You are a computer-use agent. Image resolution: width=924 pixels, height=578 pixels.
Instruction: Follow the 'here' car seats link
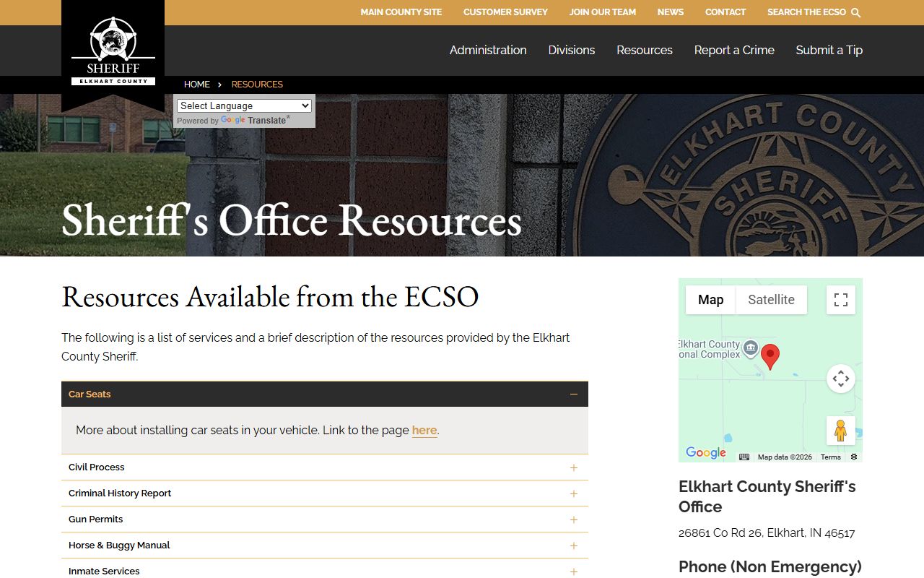pyautogui.click(x=424, y=430)
